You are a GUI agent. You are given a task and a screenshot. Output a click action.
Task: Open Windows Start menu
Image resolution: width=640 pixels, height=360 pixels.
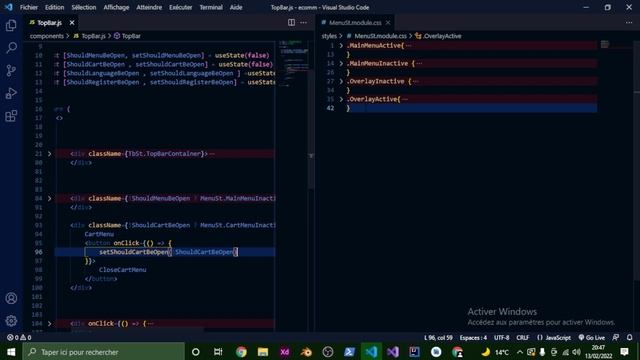11,352
